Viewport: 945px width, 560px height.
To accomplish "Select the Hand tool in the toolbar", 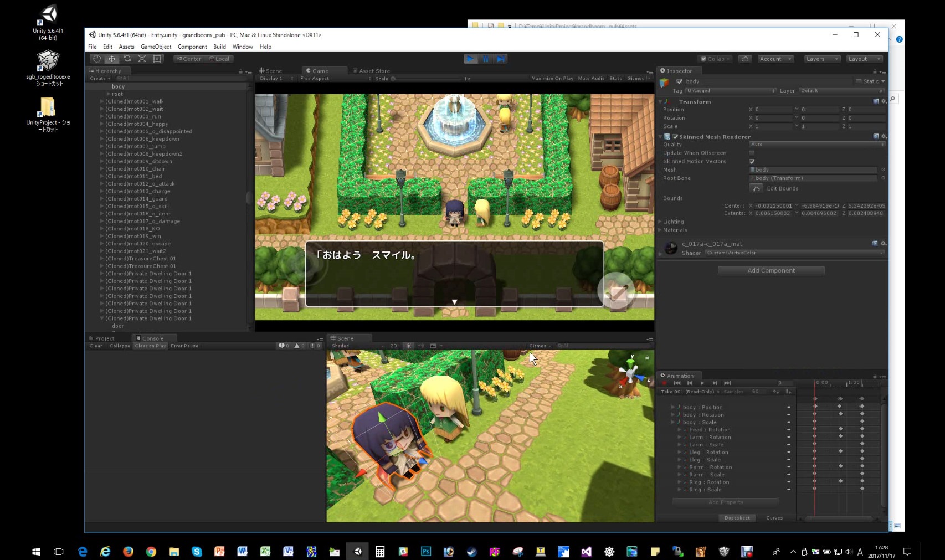I will point(97,59).
